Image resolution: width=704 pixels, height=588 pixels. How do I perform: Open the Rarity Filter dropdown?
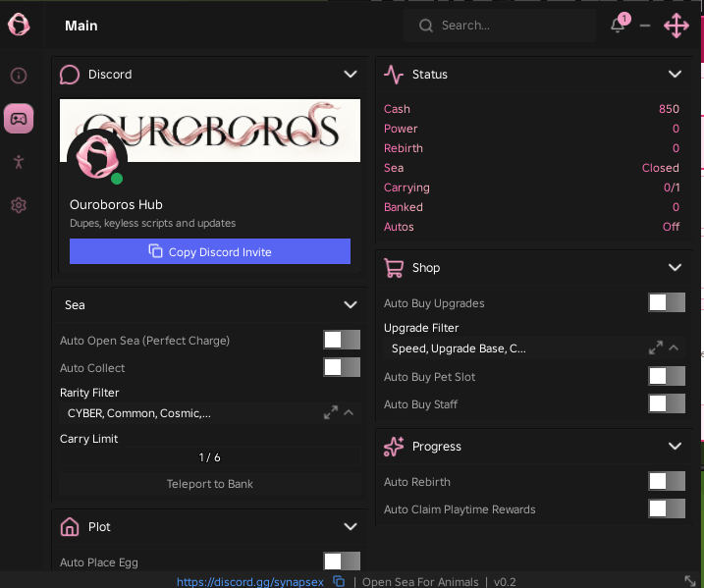(x=210, y=413)
